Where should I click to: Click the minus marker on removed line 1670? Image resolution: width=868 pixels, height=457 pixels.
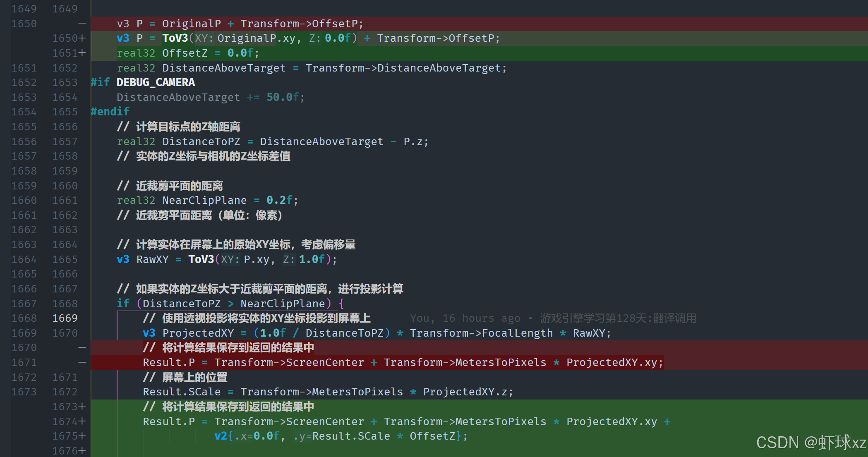point(82,347)
